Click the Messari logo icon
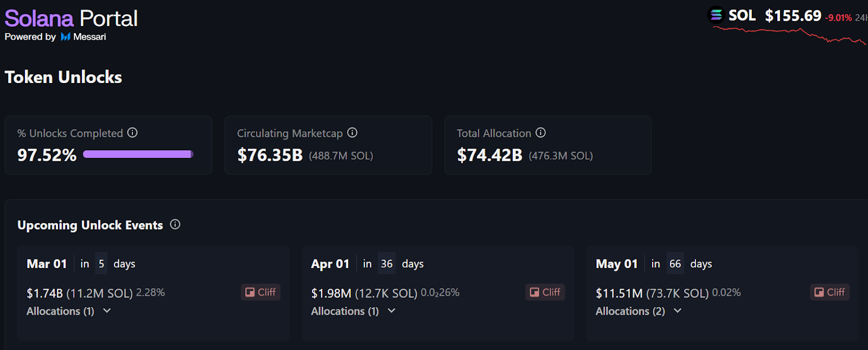The image size is (868, 350). point(66,37)
